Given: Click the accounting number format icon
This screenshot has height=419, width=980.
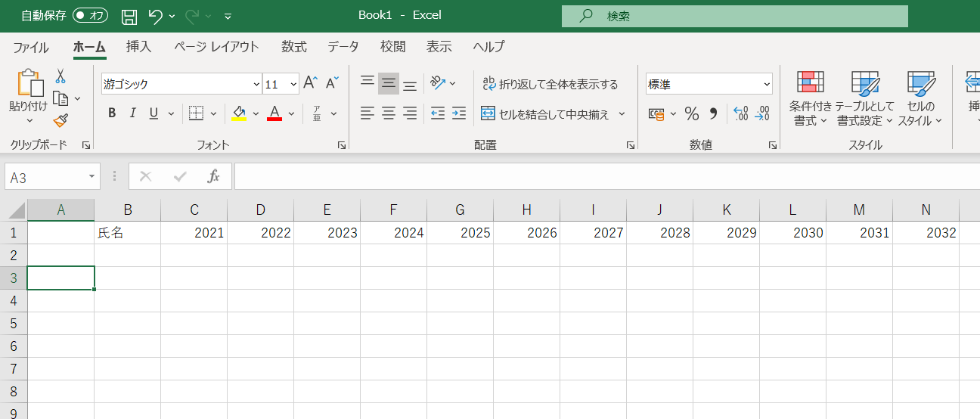Looking at the screenshot, I should point(656,114).
